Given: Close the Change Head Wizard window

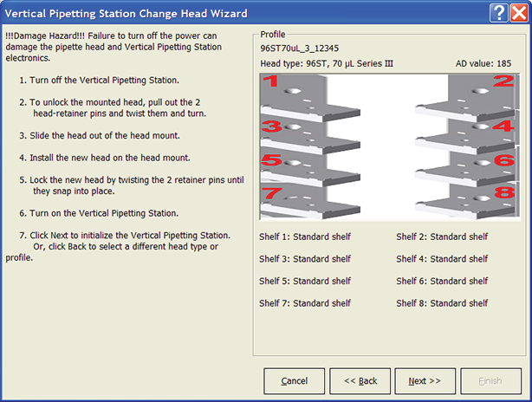Looking at the screenshot, I should [518, 12].
